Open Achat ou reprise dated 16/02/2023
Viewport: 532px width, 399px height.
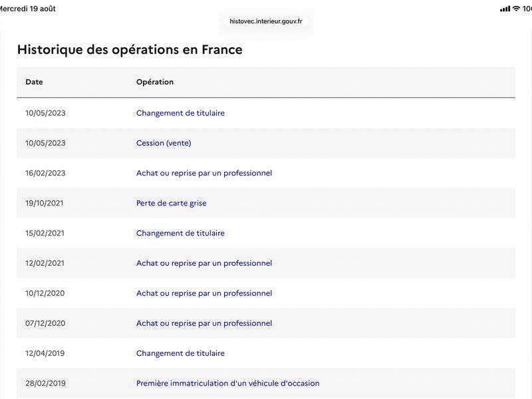click(x=204, y=173)
